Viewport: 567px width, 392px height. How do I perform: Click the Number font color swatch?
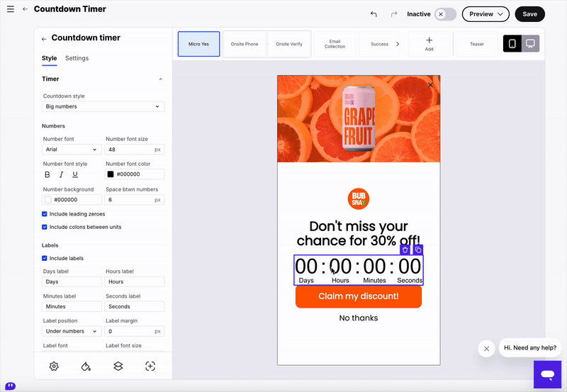(111, 174)
